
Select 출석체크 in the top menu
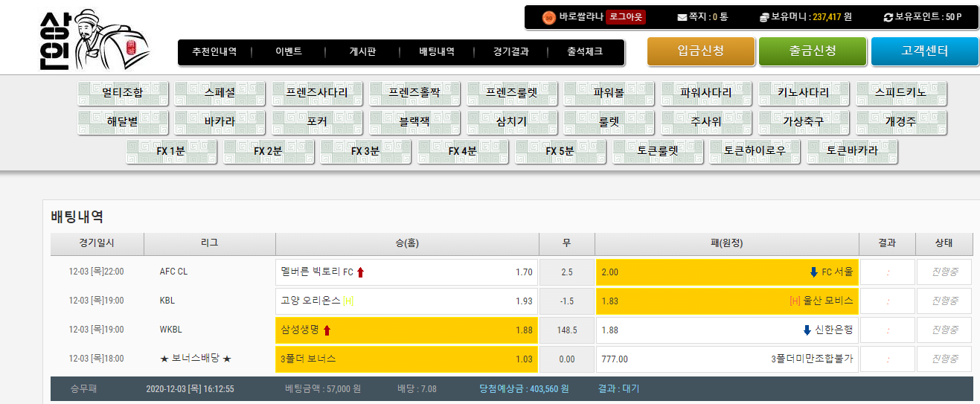584,52
